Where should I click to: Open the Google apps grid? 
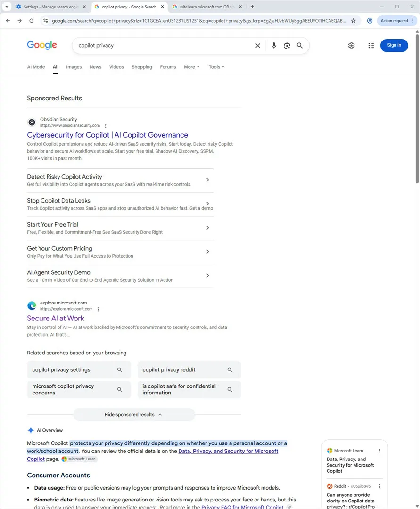point(371,45)
